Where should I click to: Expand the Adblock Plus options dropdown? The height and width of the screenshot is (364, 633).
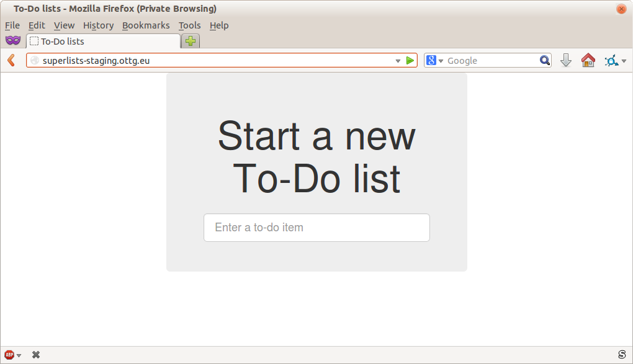pos(19,354)
